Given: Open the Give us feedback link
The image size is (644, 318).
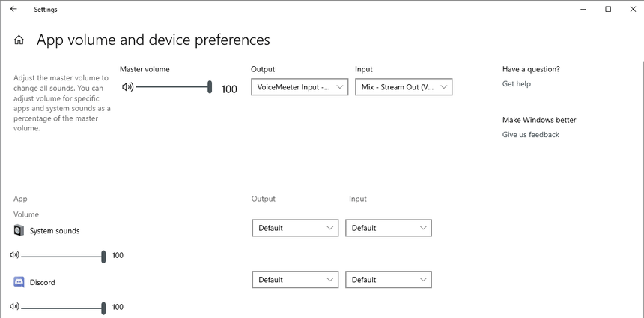Looking at the screenshot, I should pos(530,135).
